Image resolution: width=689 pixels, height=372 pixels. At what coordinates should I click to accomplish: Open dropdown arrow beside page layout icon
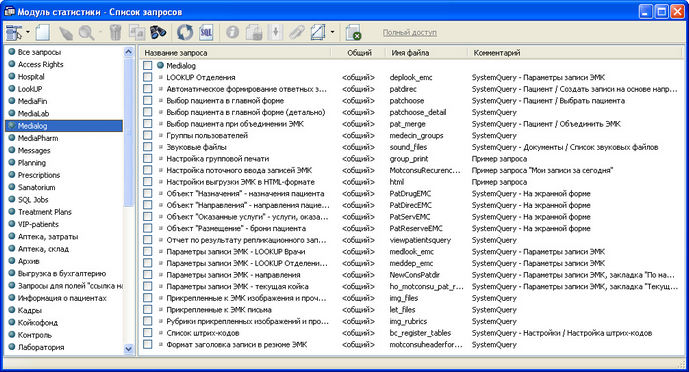coord(332,32)
